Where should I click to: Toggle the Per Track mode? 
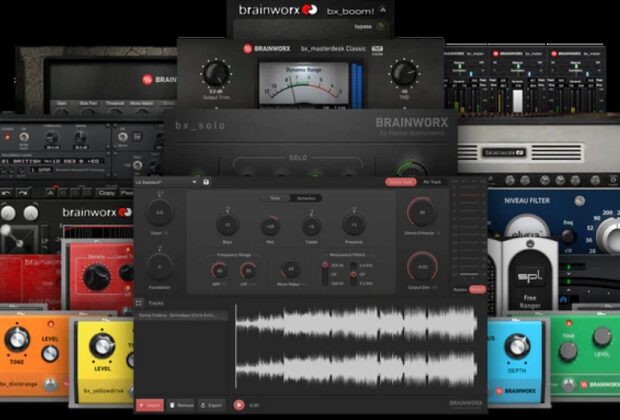coord(433,182)
